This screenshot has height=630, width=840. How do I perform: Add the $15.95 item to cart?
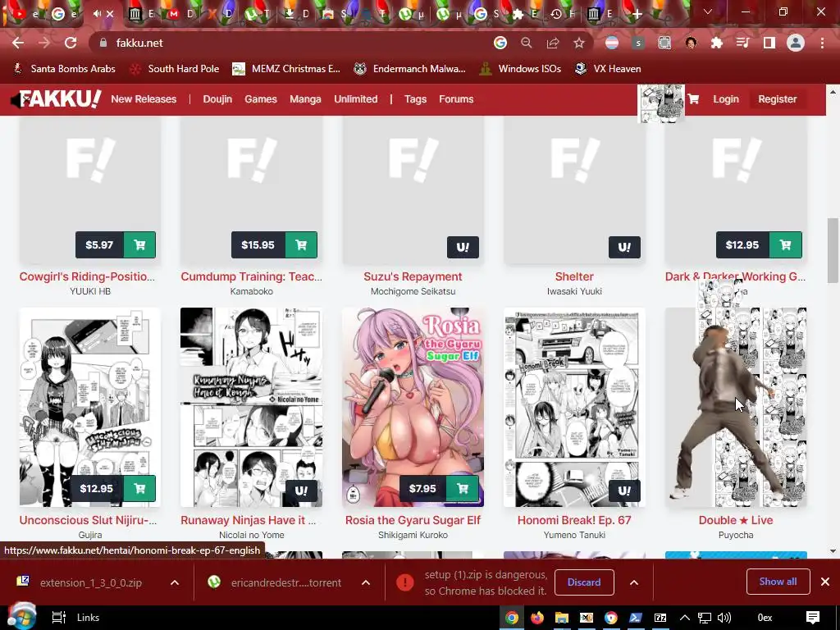tap(301, 244)
